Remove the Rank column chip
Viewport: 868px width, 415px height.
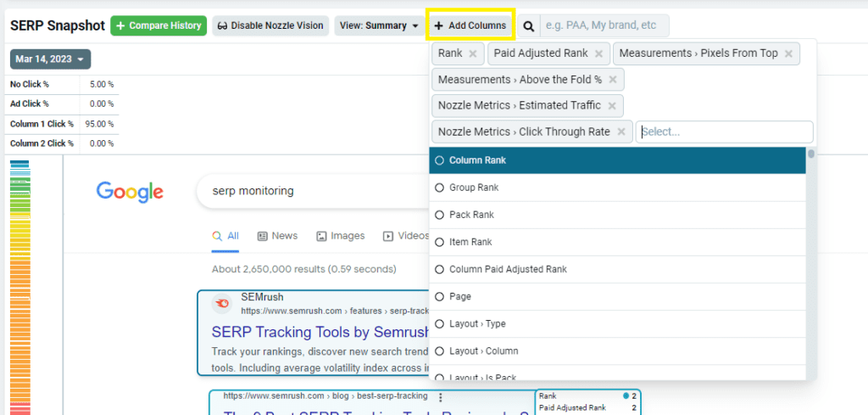pyautogui.click(x=473, y=53)
